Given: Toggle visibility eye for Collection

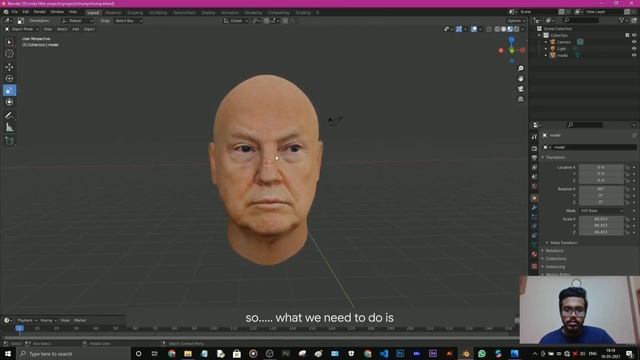Looking at the screenshot, I should [634, 36].
